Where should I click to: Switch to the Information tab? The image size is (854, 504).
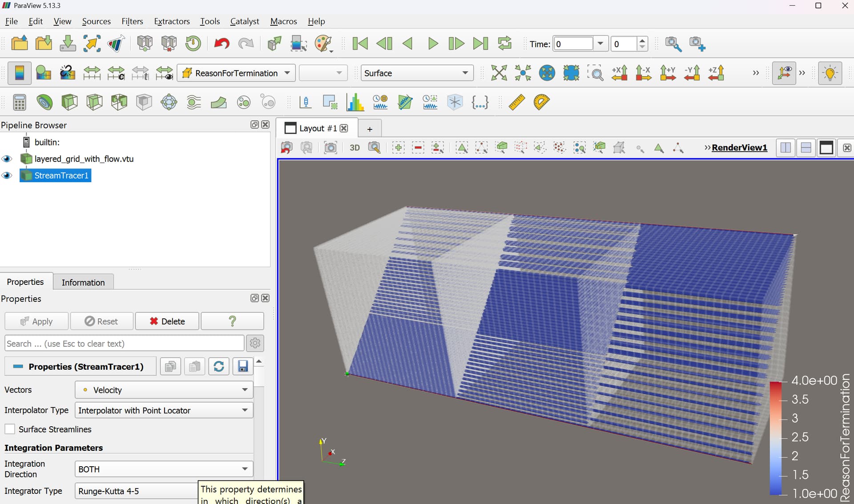click(x=83, y=282)
